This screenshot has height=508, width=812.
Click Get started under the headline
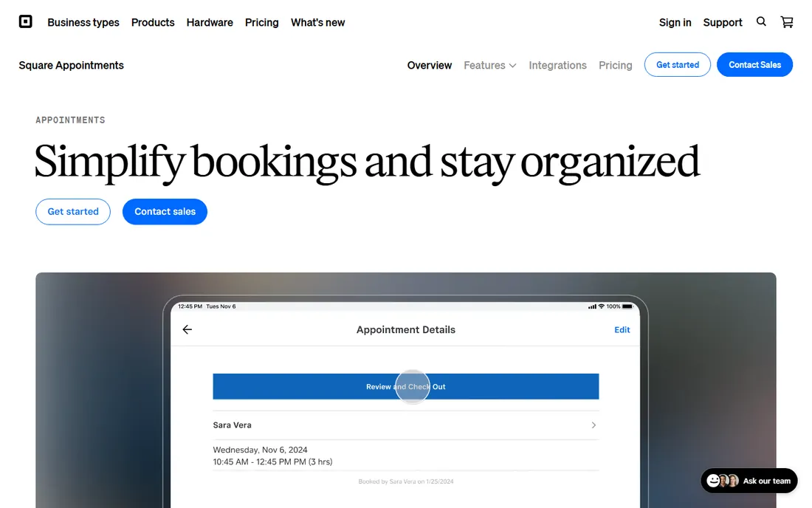pyautogui.click(x=73, y=211)
